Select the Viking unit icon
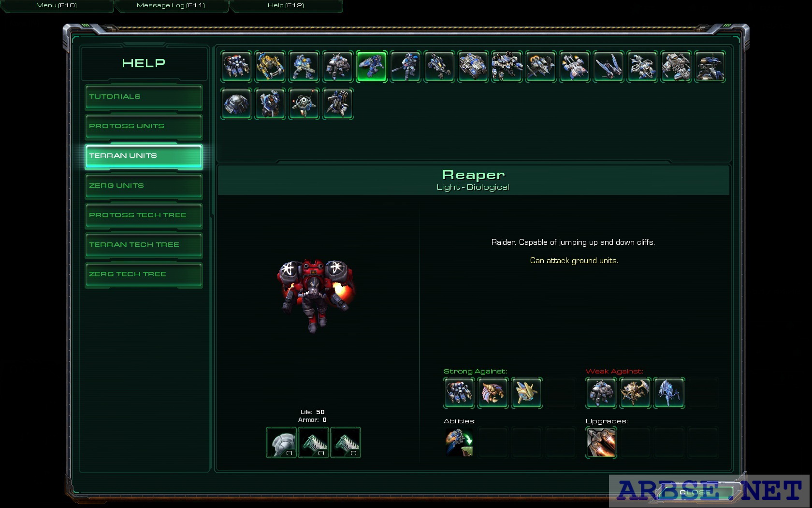 coord(541,66)
